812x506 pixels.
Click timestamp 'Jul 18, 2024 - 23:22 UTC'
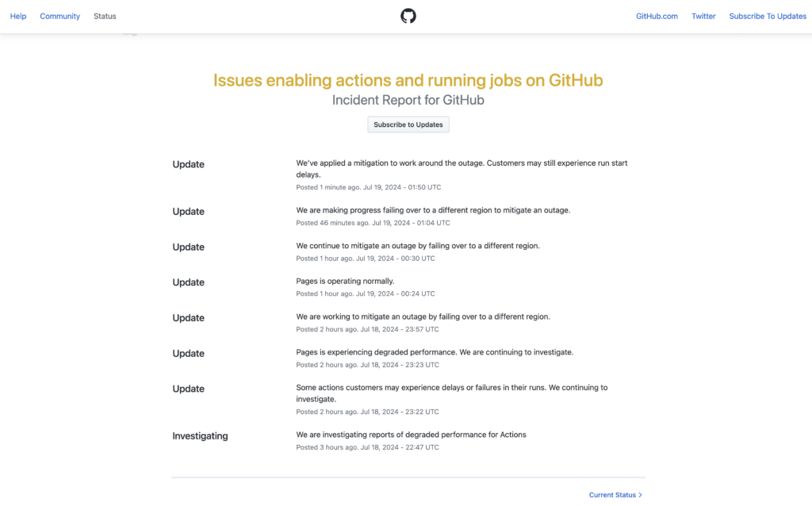400,412
